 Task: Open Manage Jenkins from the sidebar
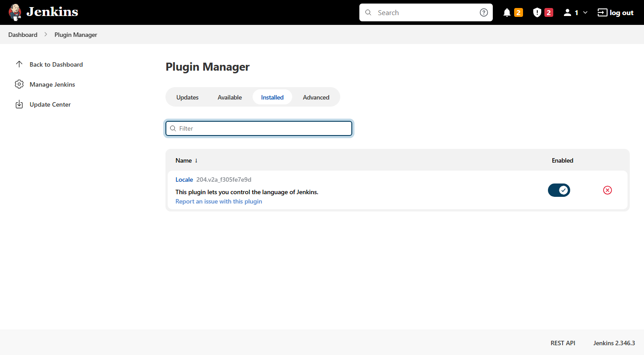click(52, 84)
